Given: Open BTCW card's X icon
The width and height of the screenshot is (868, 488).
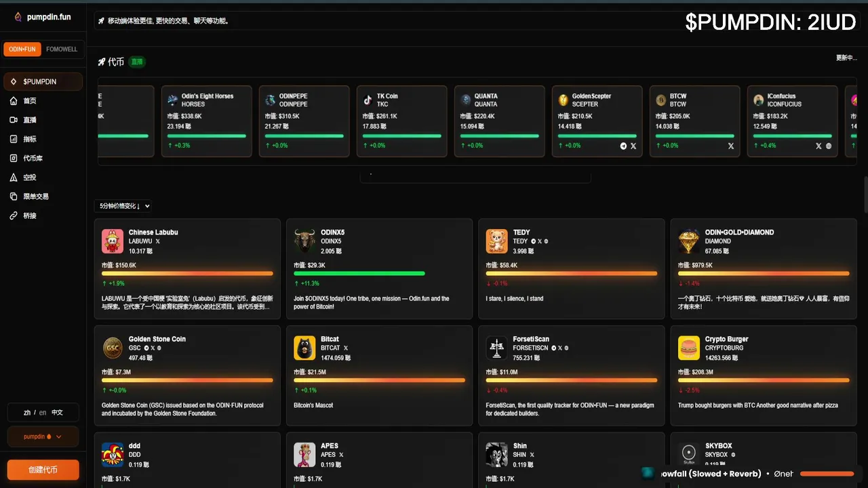Looking at the screenshot, I should (731, 146).
